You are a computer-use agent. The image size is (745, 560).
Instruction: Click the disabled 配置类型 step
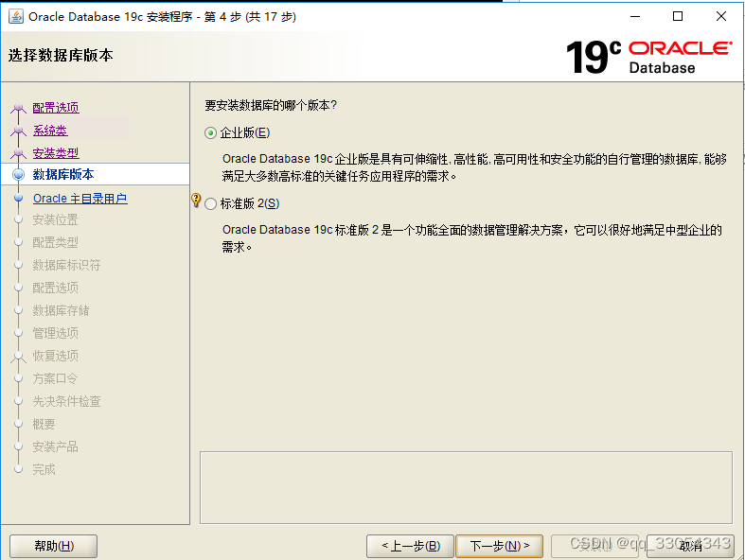pos(55,242)
